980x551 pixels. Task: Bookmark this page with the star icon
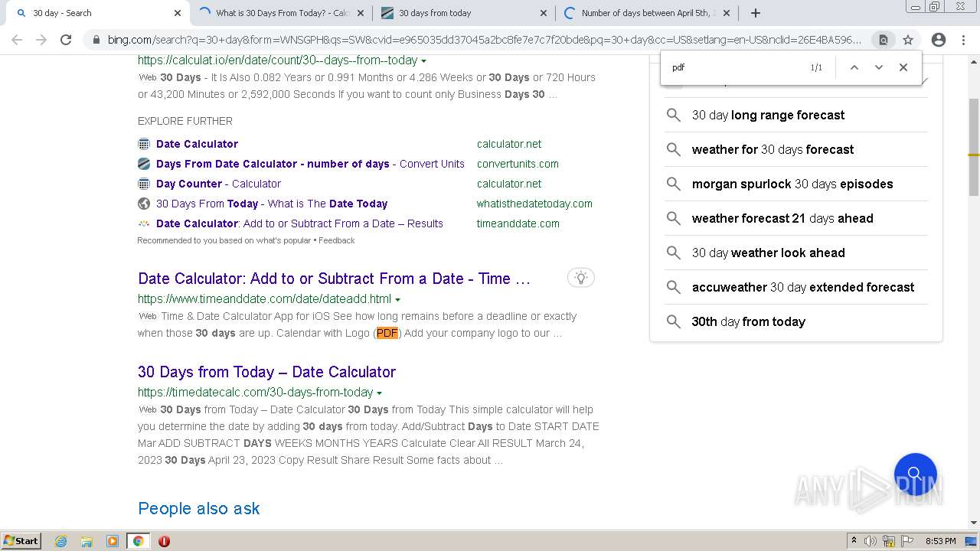[x=908, y=40]
